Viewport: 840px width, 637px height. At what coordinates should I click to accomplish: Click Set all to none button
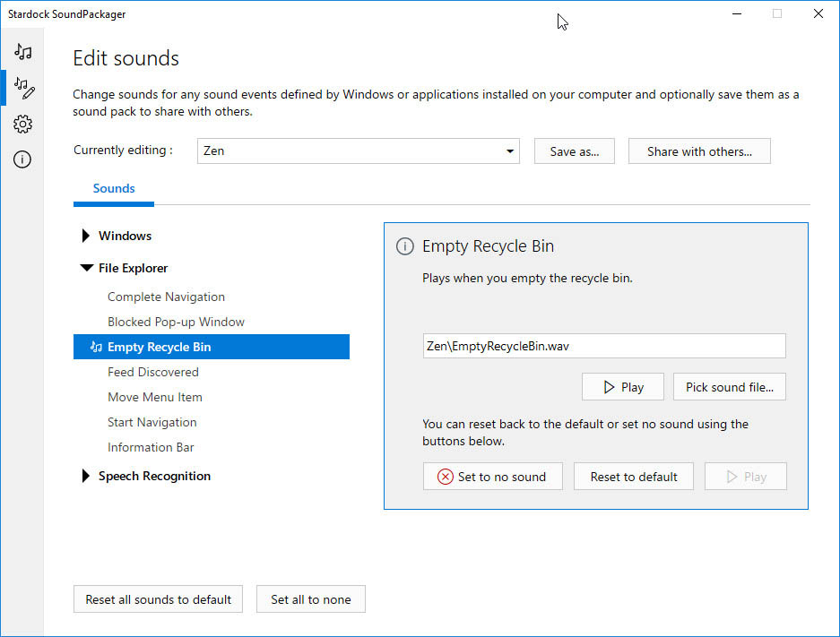(x=311, y=599)
